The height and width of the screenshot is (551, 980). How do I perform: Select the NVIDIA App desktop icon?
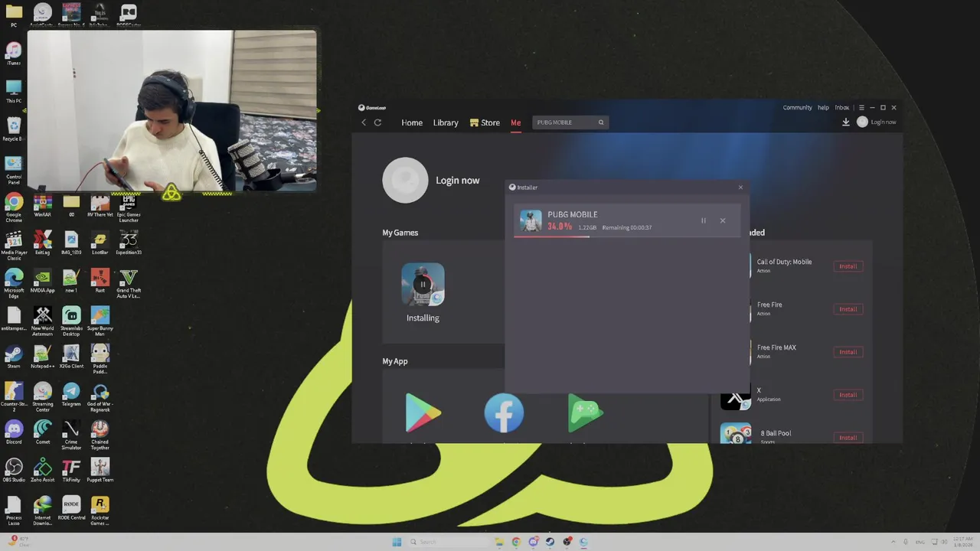pos(43,281)
